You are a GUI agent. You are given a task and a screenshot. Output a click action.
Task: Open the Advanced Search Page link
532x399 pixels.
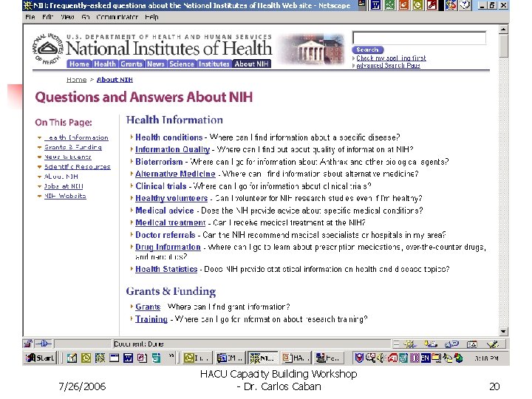click(x=388, y=66)
